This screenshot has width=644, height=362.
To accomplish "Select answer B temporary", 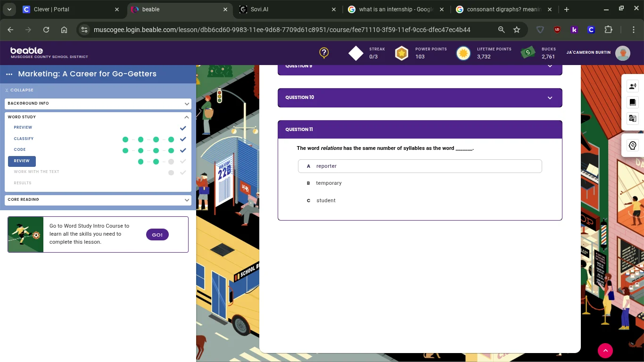I will pos(329,183).
